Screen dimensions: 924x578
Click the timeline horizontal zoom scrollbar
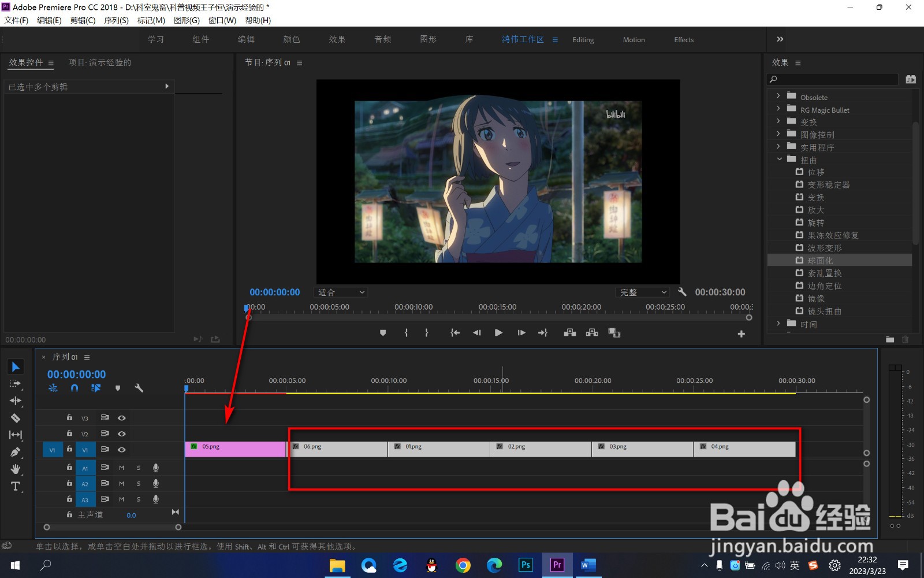coord(113,527)
